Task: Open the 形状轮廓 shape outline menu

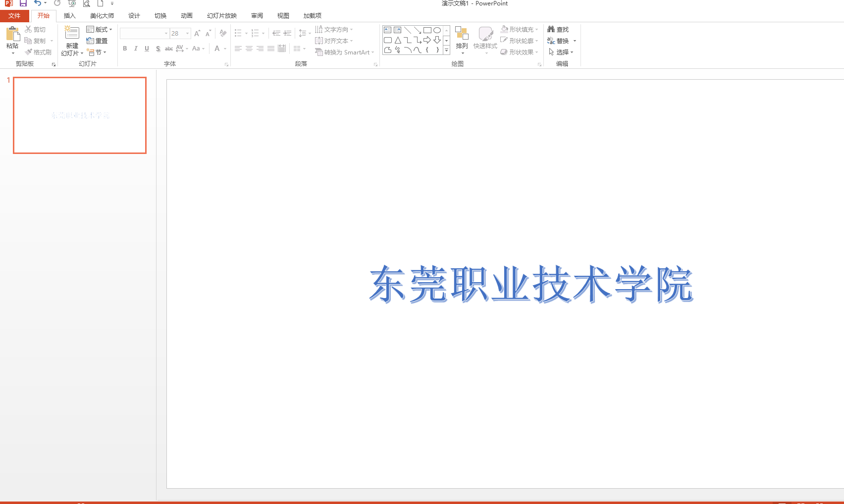Action: pyautogui.click(x=519, y=41)
